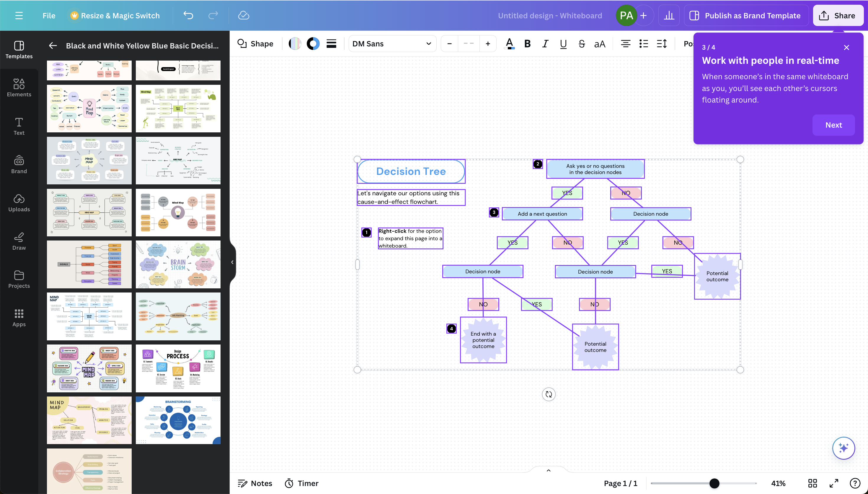Click Publish as Brand Template
This screenshot has height=494, width=868.
746,16
